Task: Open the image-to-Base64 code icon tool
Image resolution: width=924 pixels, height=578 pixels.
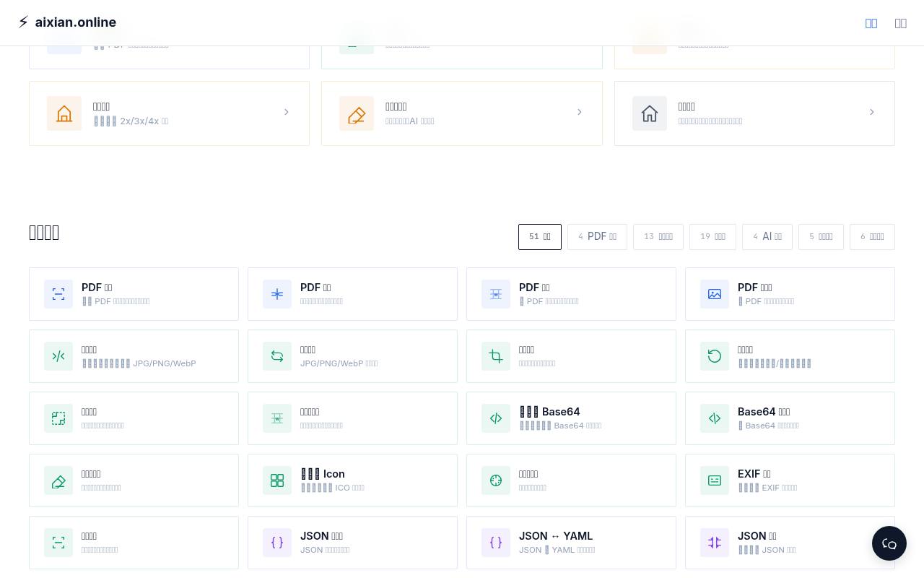Action: pyautogui.click(x=571, y=418)
